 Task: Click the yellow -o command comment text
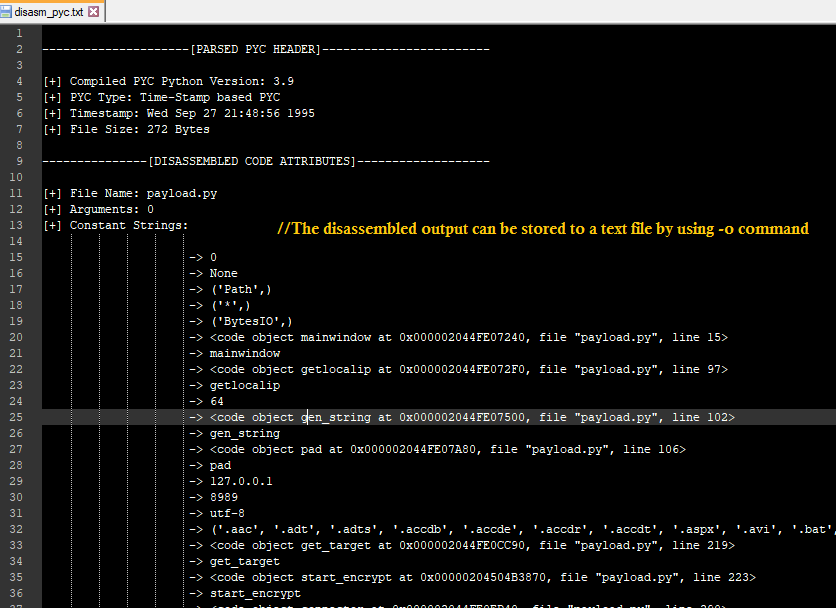543,229
